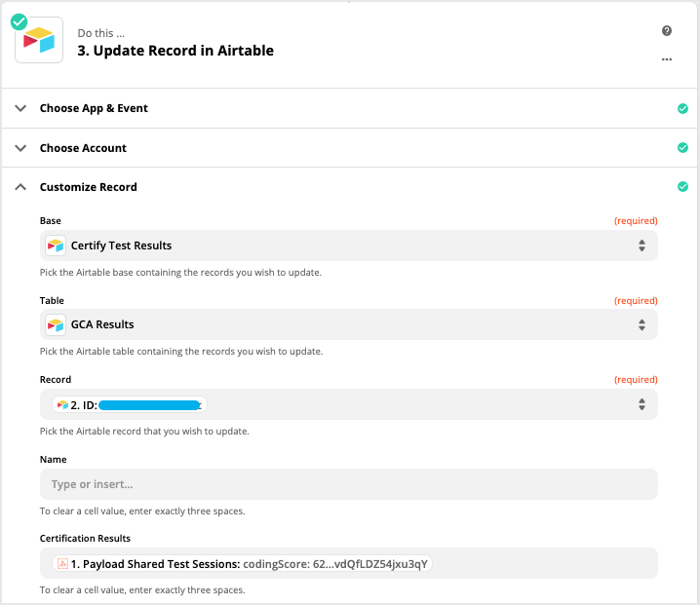Click the three-spaces hint below Name field
This screenshot has width=700, height=605.
pos(142,511)
